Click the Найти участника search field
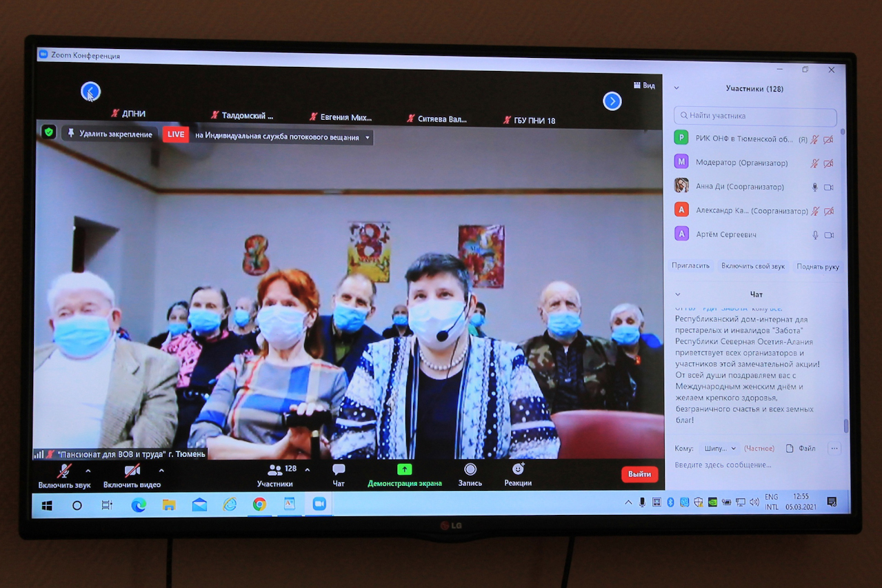 [x=755, y=116]
